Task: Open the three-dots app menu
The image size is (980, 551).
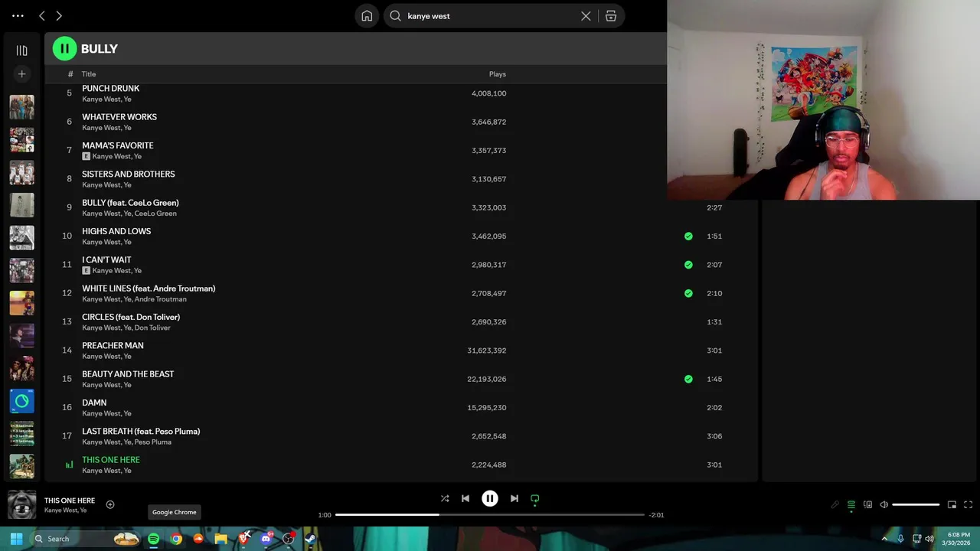Action: (18, 15)
